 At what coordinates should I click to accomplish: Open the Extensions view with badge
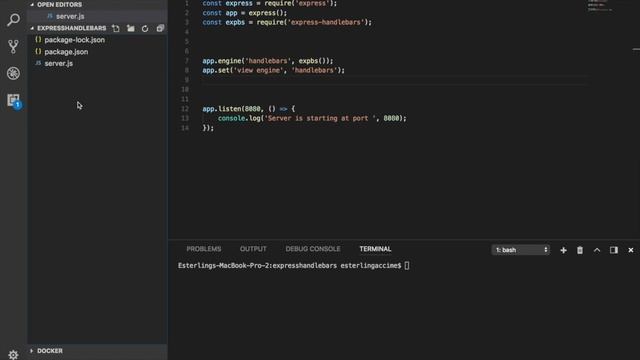14,101
